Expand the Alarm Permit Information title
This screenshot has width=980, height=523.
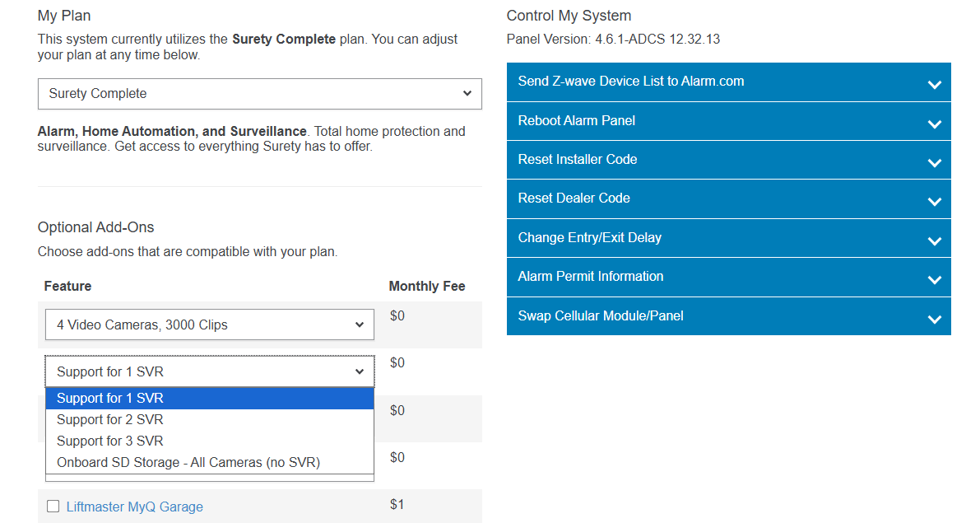pyautogui.click(x=590, y=277)
